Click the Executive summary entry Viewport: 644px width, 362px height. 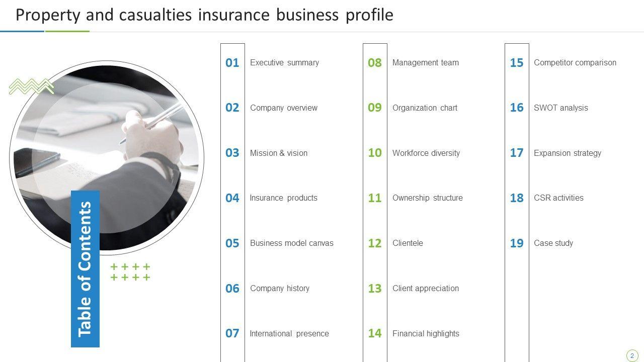pos(284,63)
